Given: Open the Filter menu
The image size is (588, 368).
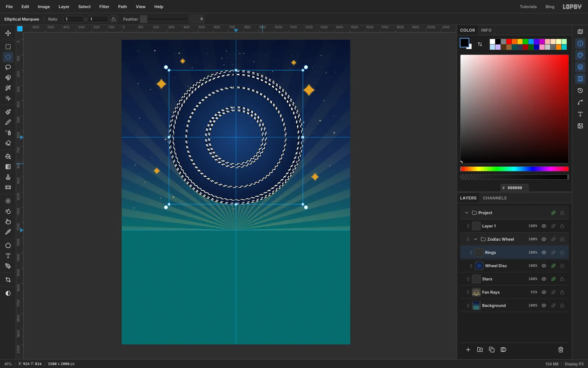Looking at the screenshot, I should coord(104,7).
